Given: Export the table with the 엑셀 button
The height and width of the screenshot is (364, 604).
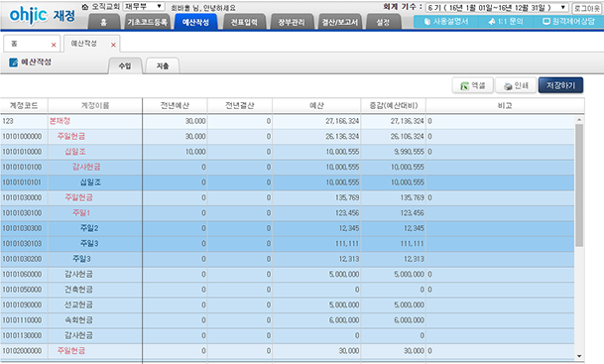Looking at the screenshot, I should point(473,85).
